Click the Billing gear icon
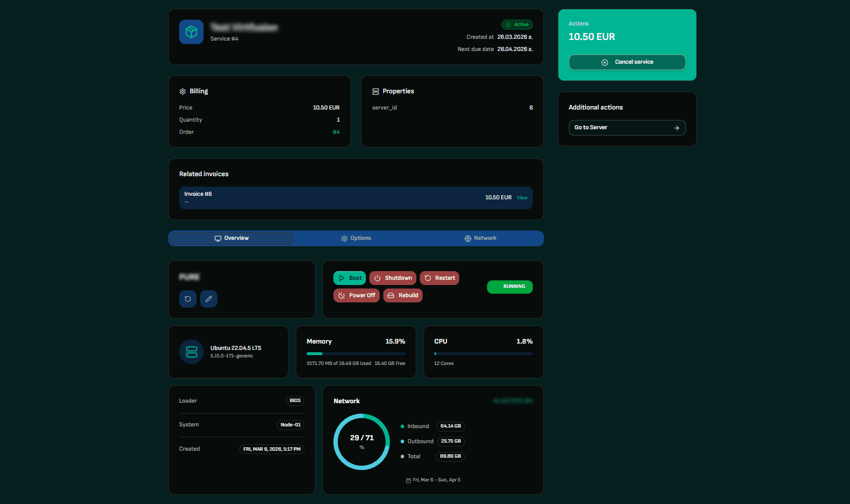The height and width of the screenshot is (504, 850). pos(183,91)
